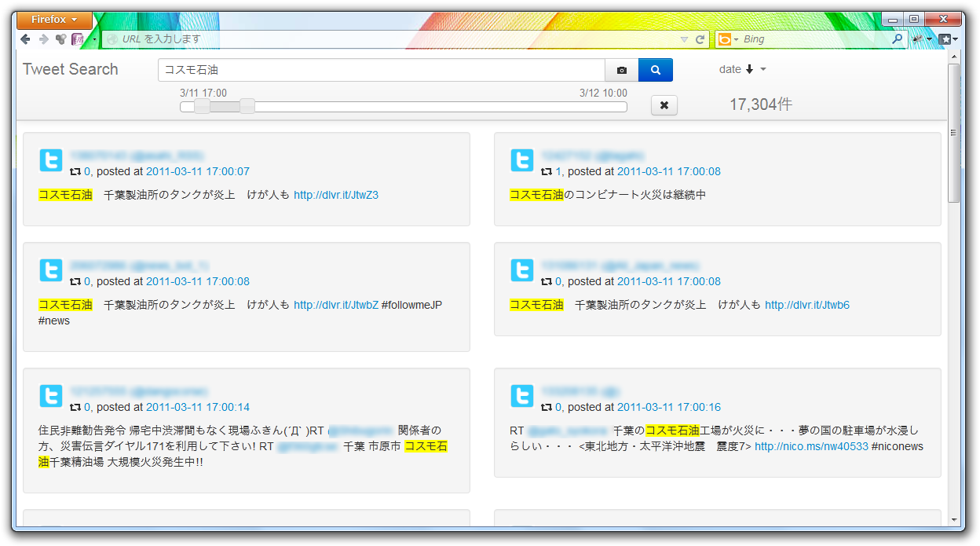Click the camera button beside search field
The image size is (980, 546).
[622, 70]
